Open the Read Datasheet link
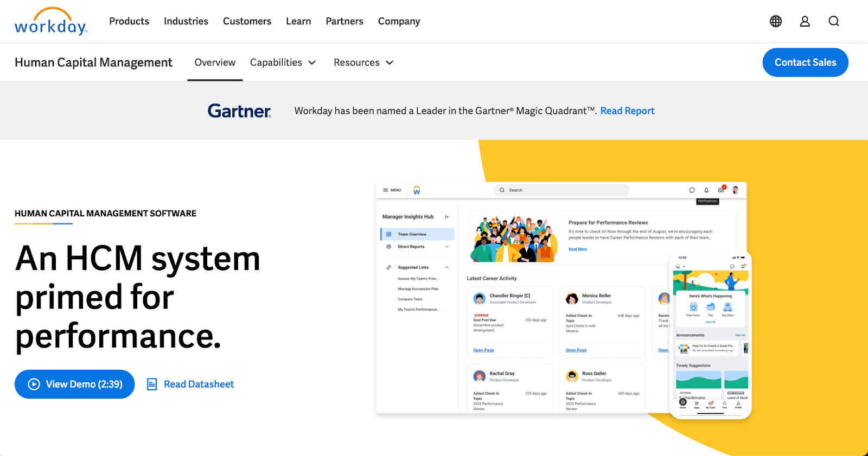Viewport: 868px width, 456px height. click(x=199, y=384)
